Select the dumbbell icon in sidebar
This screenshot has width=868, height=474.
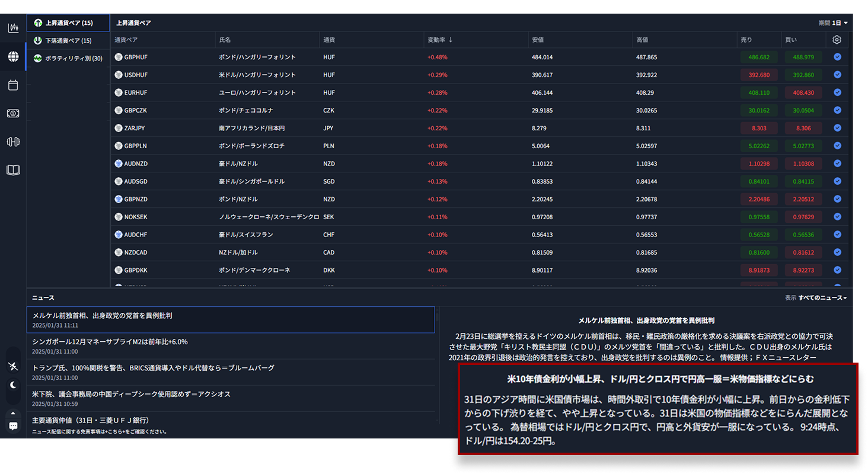click(13, 142)
